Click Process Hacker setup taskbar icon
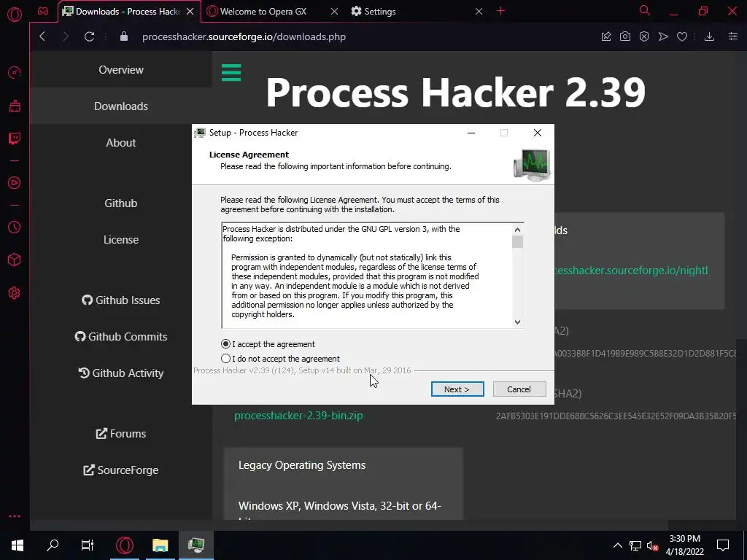This screenshot has width=747, height=560. point(196,545)
